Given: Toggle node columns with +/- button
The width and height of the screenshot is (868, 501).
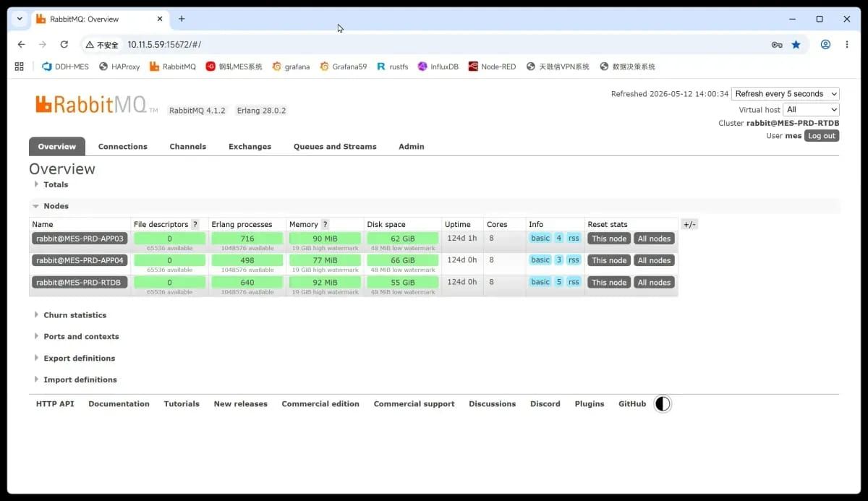Looking at the screenshot, I should [689, 224].
